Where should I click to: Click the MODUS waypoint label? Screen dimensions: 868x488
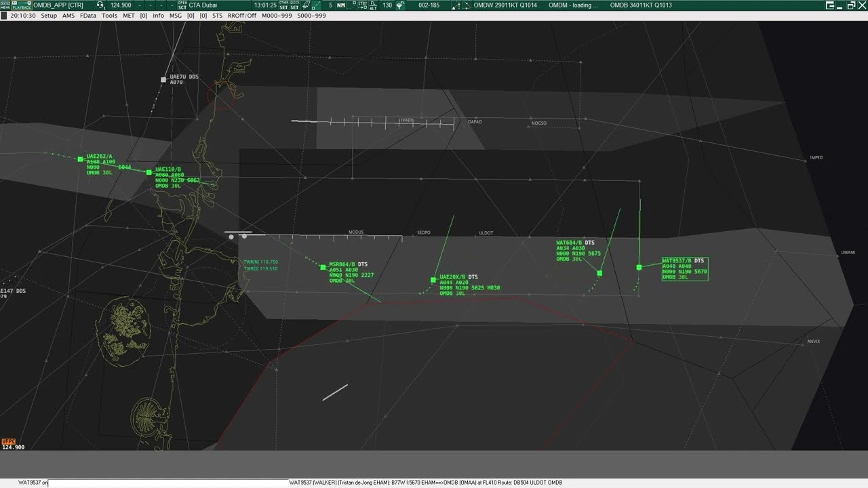point(356,232)
